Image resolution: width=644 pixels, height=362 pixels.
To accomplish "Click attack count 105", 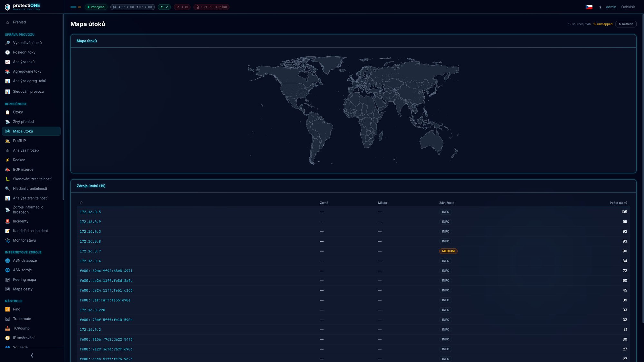I will point(624,212).
